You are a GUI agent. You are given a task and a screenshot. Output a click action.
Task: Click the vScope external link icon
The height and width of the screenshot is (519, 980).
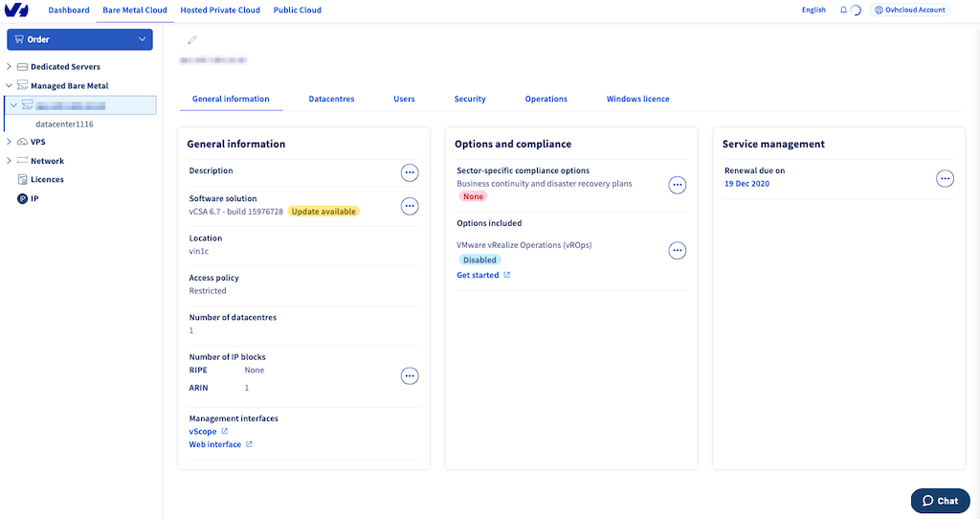(224, 432)
